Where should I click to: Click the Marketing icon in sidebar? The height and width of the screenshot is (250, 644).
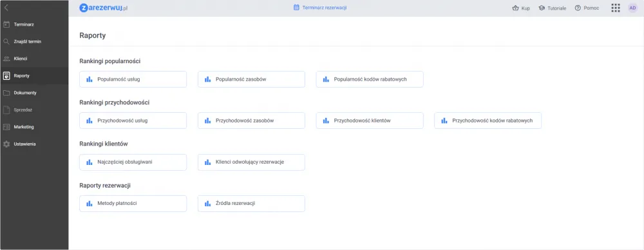(6, 127)
